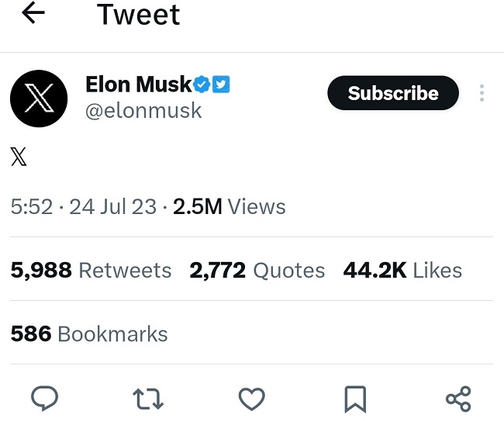
Task: Go back using the arrow icon
Action: click(x=34, y=13)
